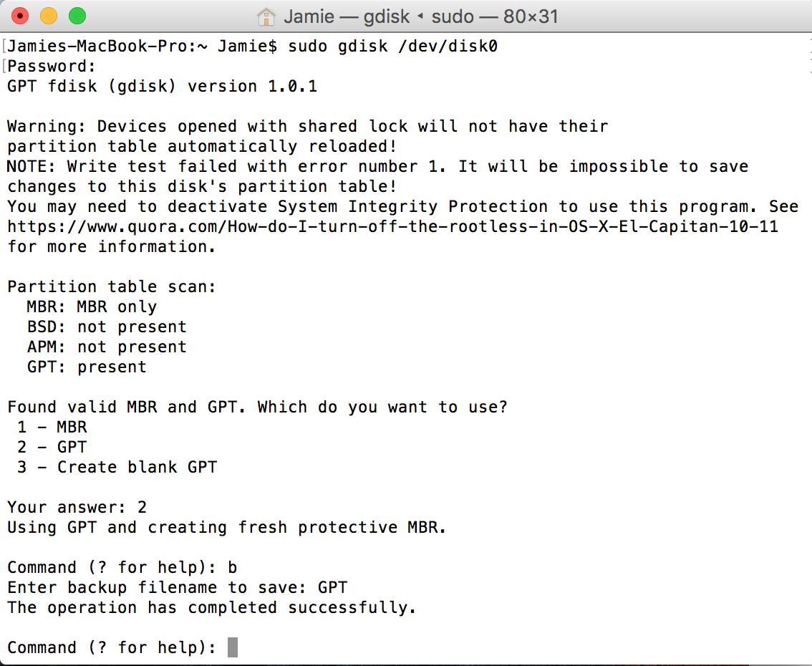The image size is (812, 666).
Task: Click the '1 - MBR' option text
Action: (52, 427)
